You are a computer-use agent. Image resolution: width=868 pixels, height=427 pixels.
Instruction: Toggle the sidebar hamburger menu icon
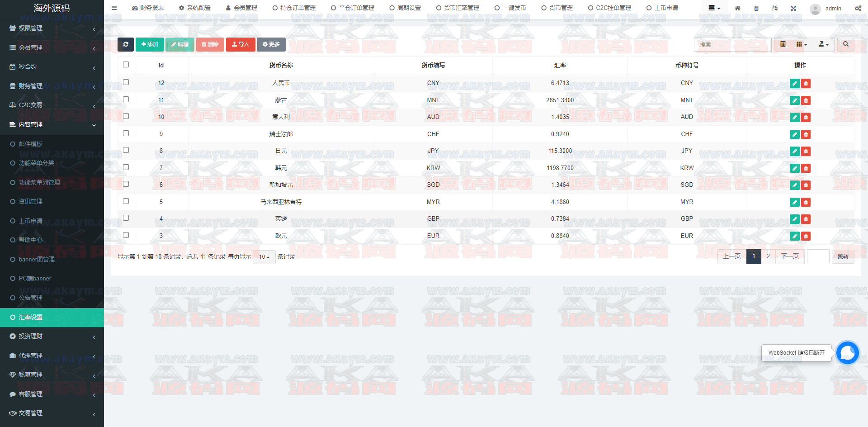(114, 8)
